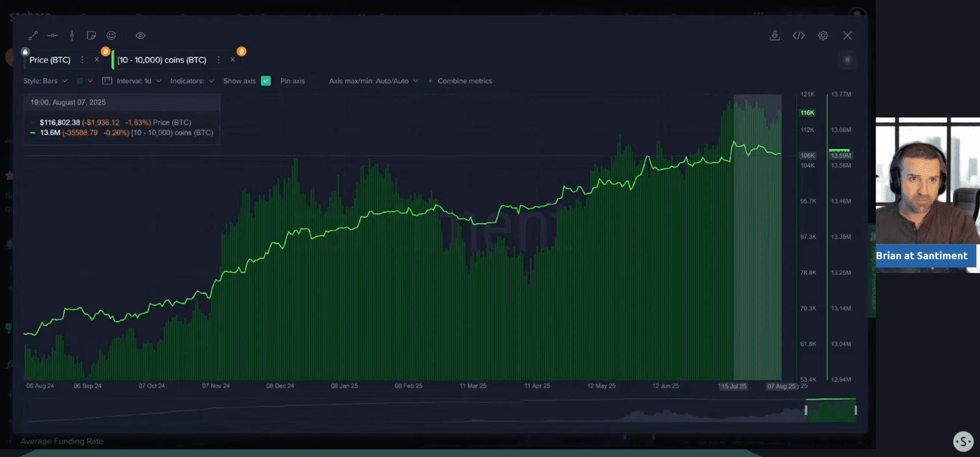Select the trend line drawing tool
The width and height of the screenshot is (980, 457).
pos(33,36)
